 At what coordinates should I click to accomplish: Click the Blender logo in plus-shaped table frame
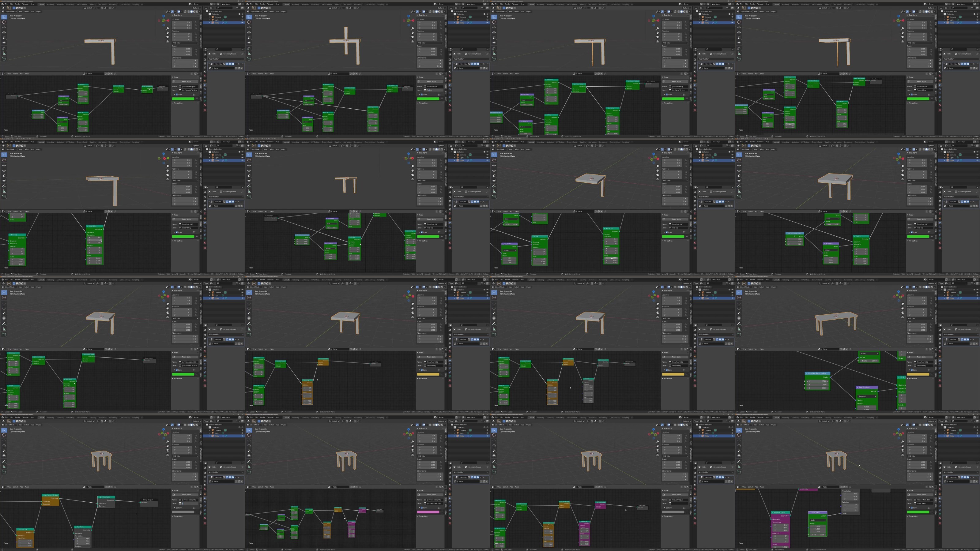(x=248, y=4)
